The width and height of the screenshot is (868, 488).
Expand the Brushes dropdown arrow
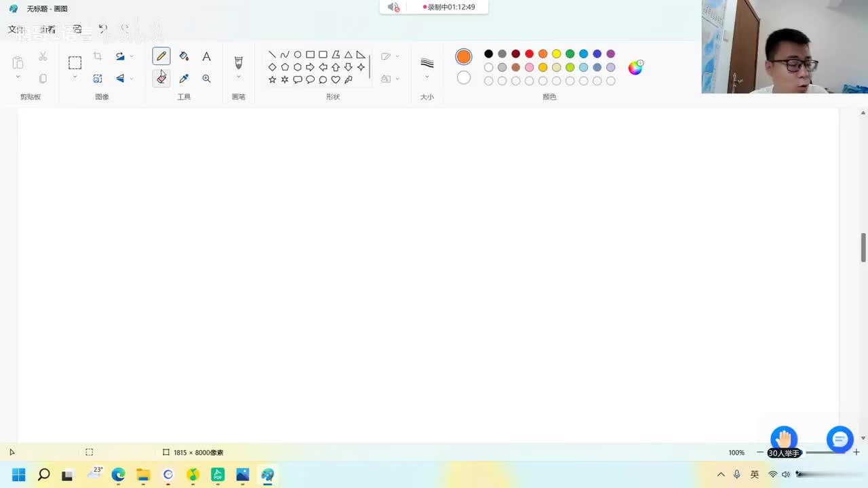click(x=239, y=77)
